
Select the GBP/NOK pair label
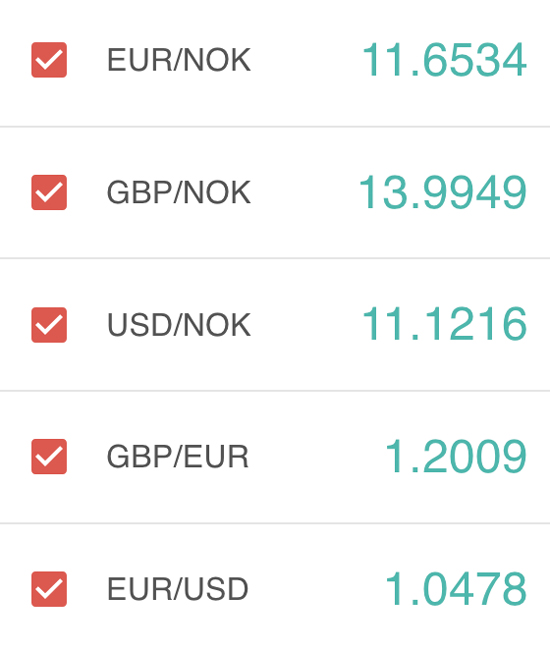179,193
